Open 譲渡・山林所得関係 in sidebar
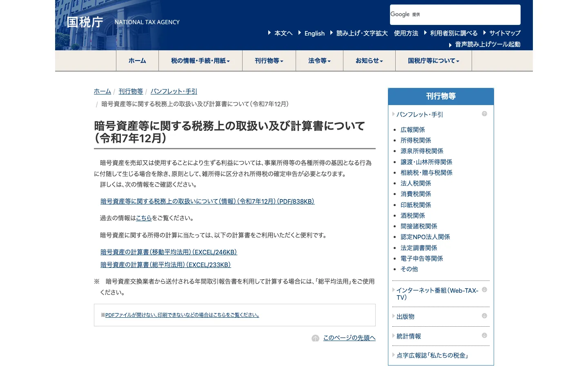The width and height of the screenshot is (588, 368). [x=426, y=162]
